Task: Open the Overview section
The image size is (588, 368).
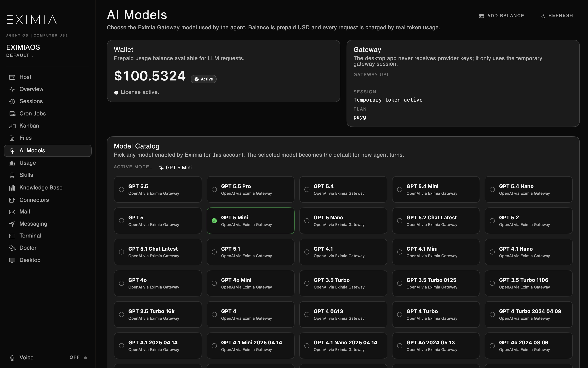Action: point(48,89)
